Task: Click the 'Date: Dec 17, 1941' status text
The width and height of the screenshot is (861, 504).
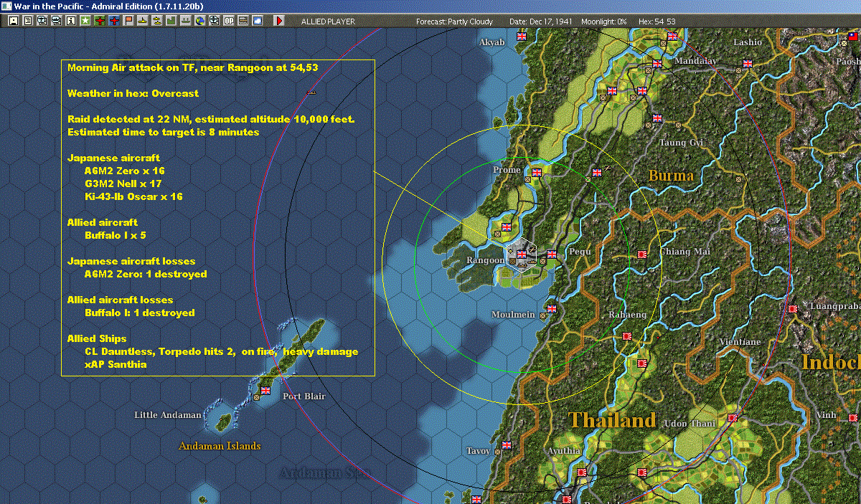Action: pyautogui.click(x=540, y=22)
